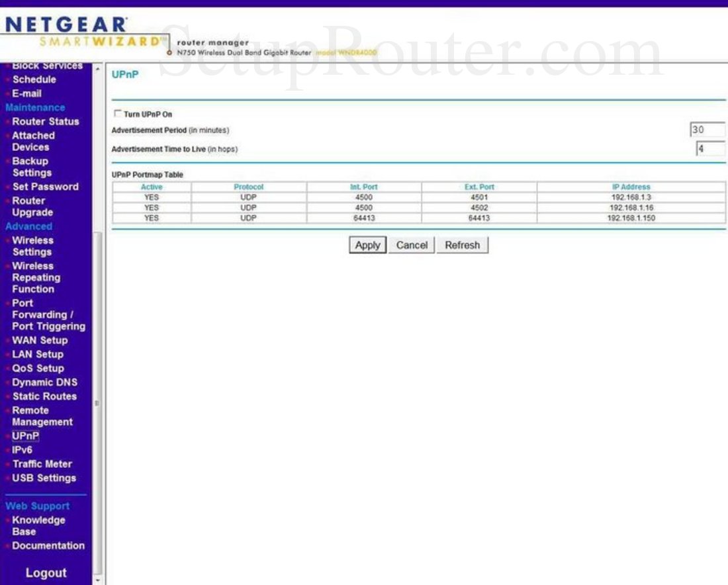Open the WAN Setup page
This screenshot has height=585, width=728.
39,340
